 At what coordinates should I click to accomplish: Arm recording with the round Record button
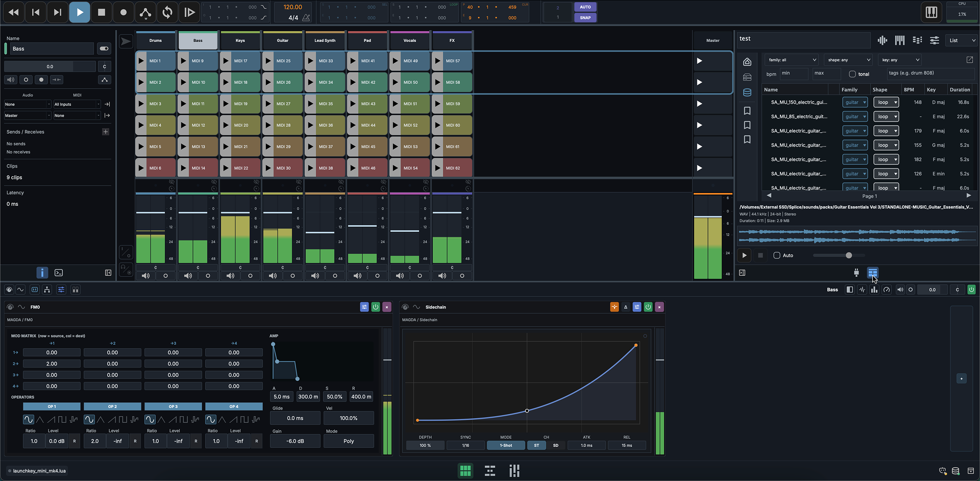tap(124, 12)
